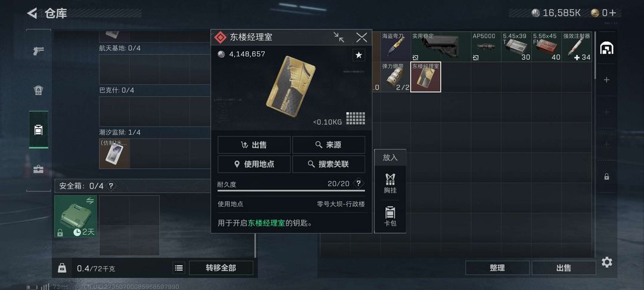Click the locked storage tab padlock

[606, 177]
